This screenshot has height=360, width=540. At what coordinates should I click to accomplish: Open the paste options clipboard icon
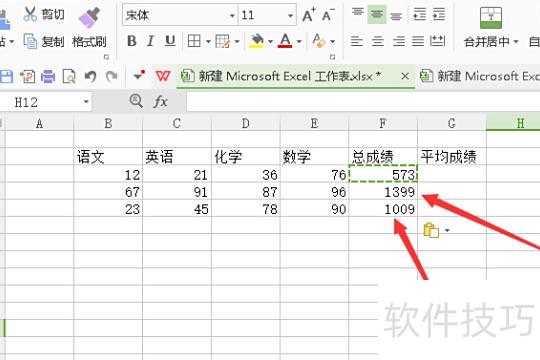431,230
